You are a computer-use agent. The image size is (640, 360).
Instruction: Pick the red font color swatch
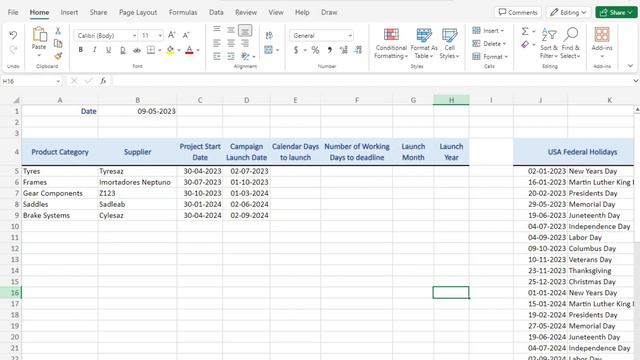click(189, 50)
